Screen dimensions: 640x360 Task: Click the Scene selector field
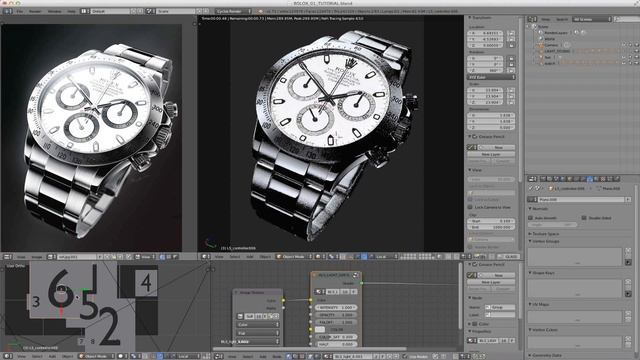tap(176, 11)
